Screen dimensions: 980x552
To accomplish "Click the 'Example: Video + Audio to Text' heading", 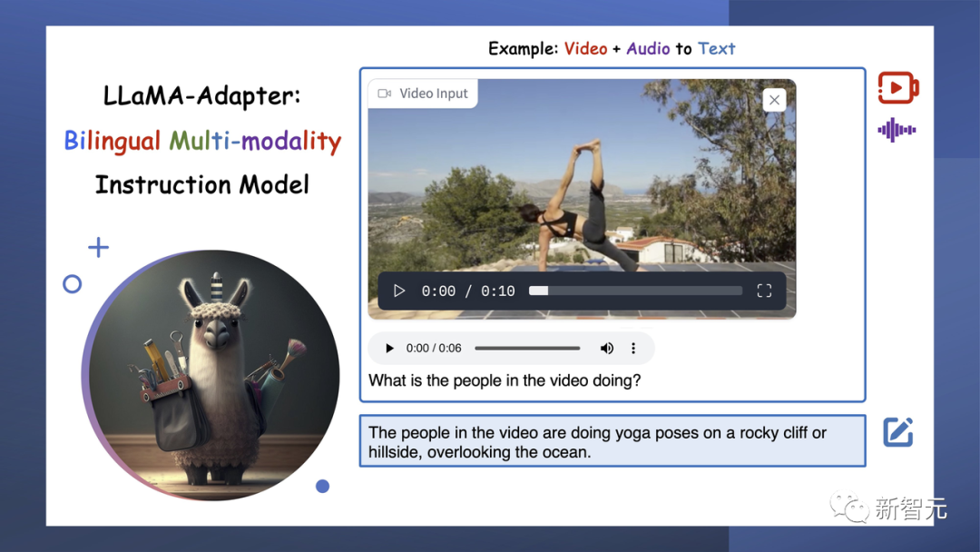I will click(612, 49).
